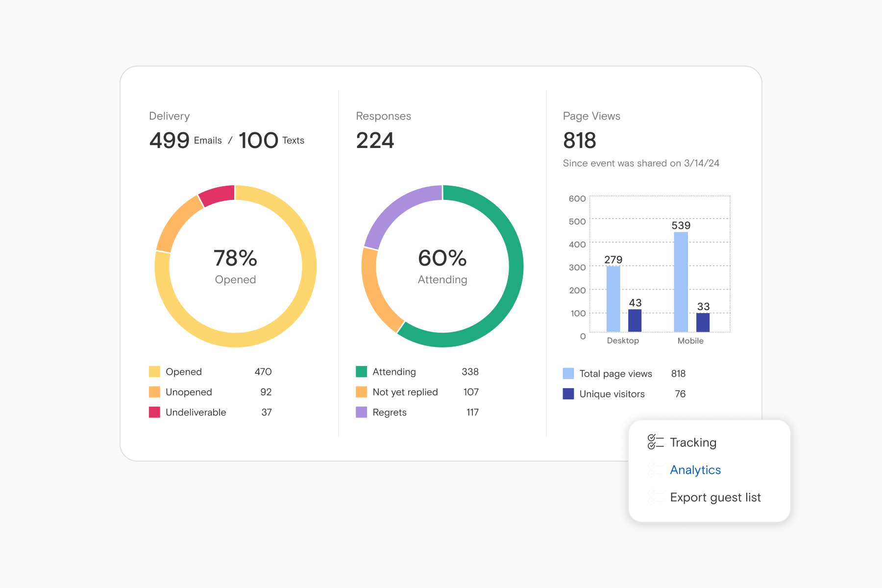882x588 pixels.
Task: Click the 600 y-axis label
Action: tap(577, 198)
